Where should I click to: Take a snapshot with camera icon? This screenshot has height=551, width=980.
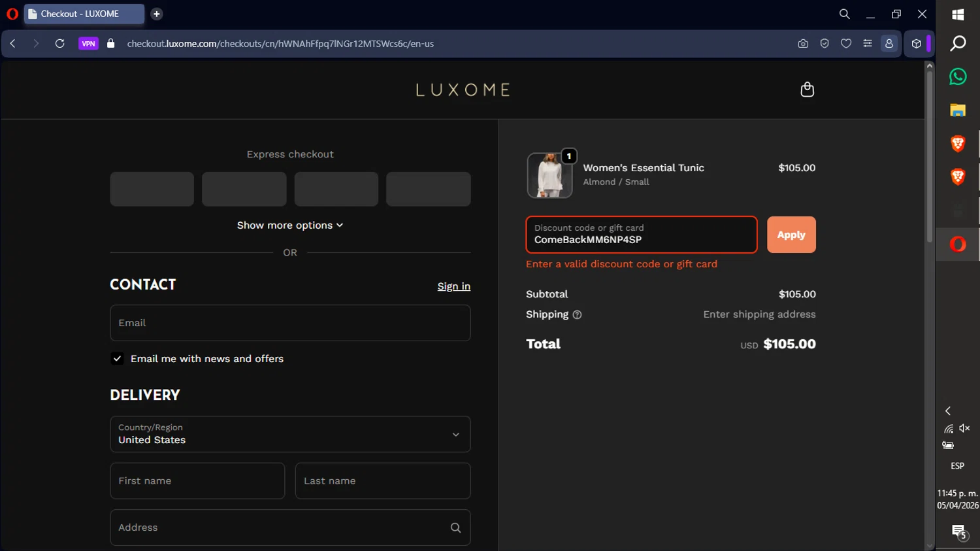(x=803, y=44)
